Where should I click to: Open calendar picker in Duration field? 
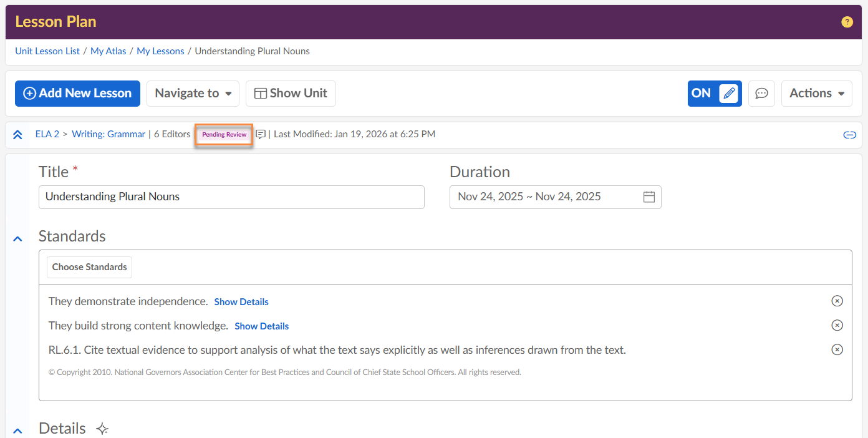tap(649, 197)
